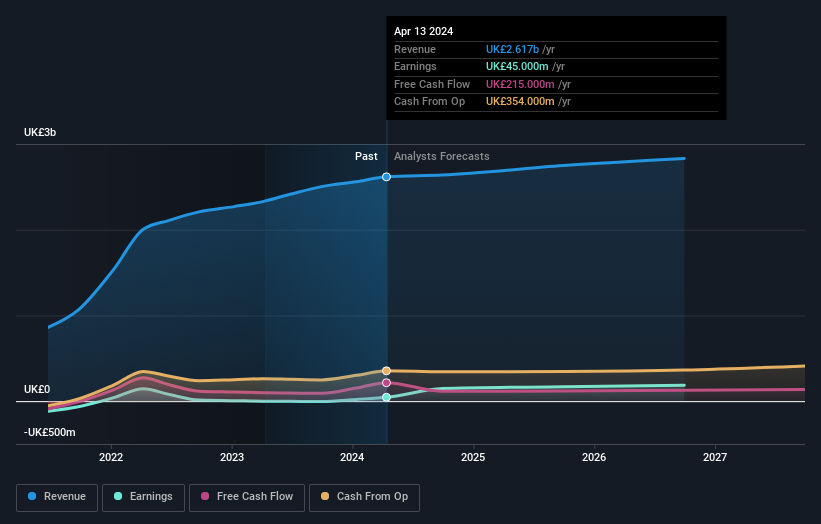Viewport: 821px width, 524px height.
Task: Click the 2027 x-axis label
Action: 715,458
